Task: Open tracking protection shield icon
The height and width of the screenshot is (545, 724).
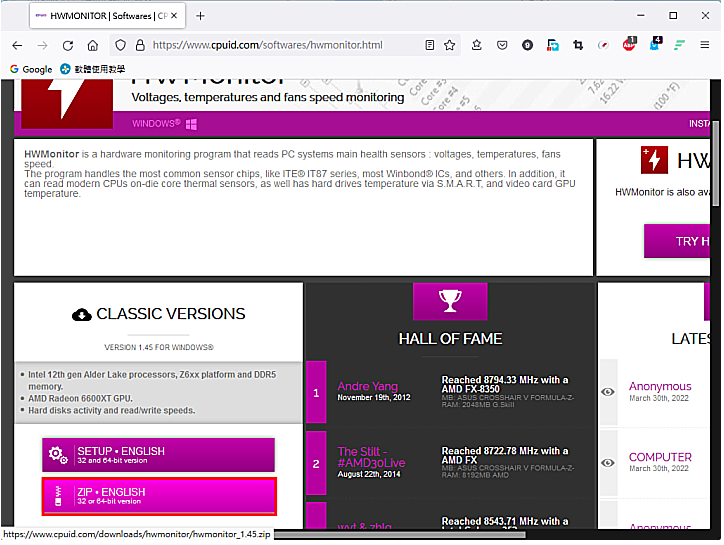Action: [x=120, y=45]
